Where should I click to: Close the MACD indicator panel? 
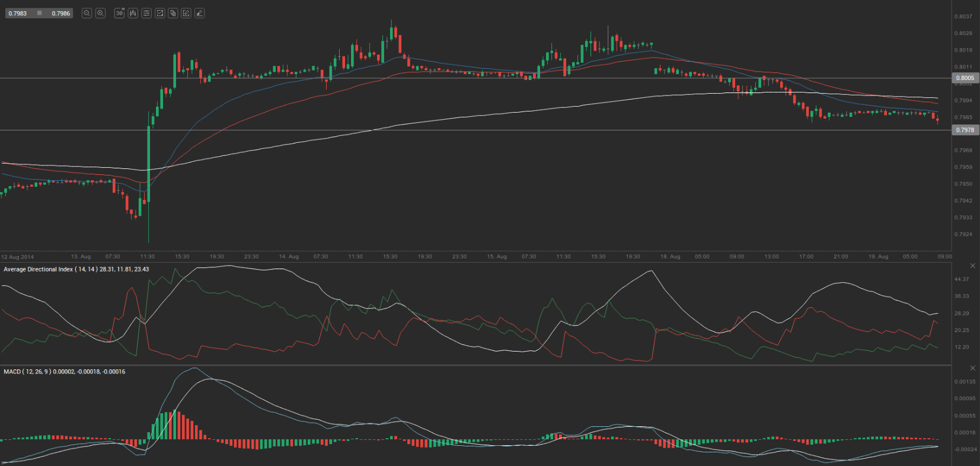[972, 368]
